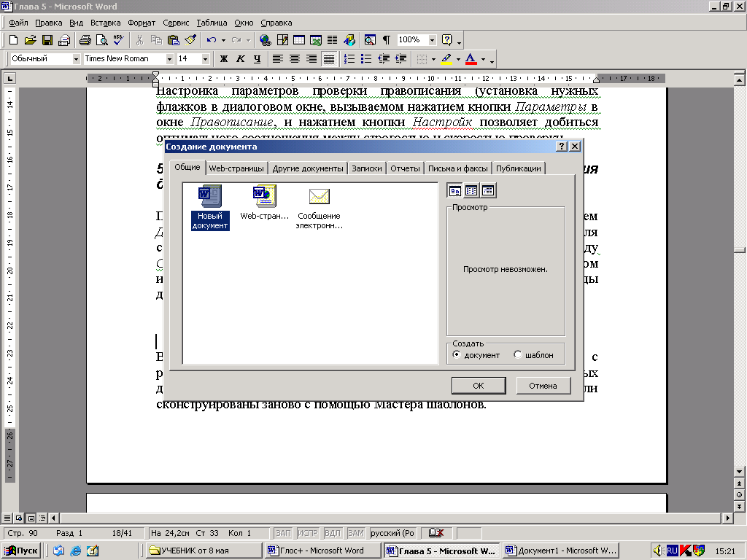Screen dimensions: 747x560
Task: Insert hyperlink globe icon
Action: click(x=266, y=40)
